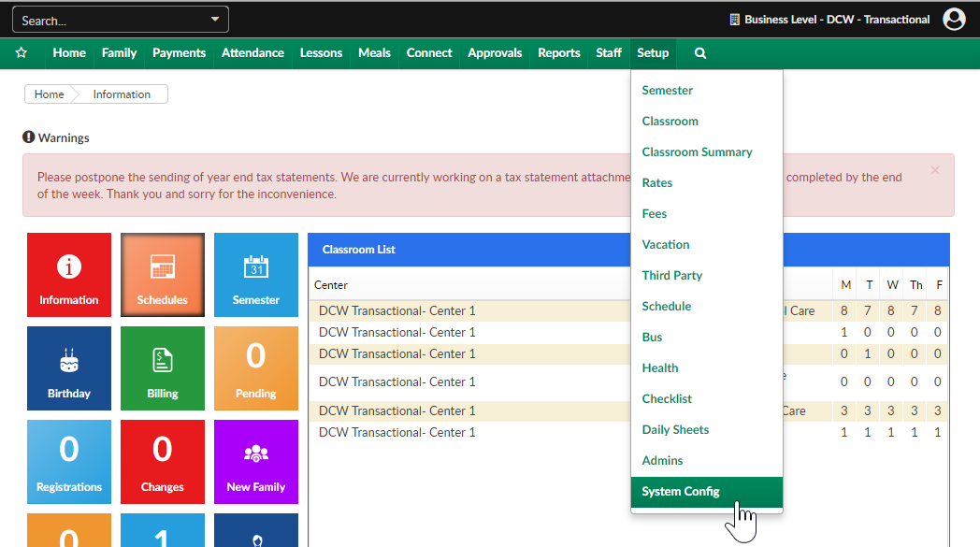Click the Classroom List header

359,250
